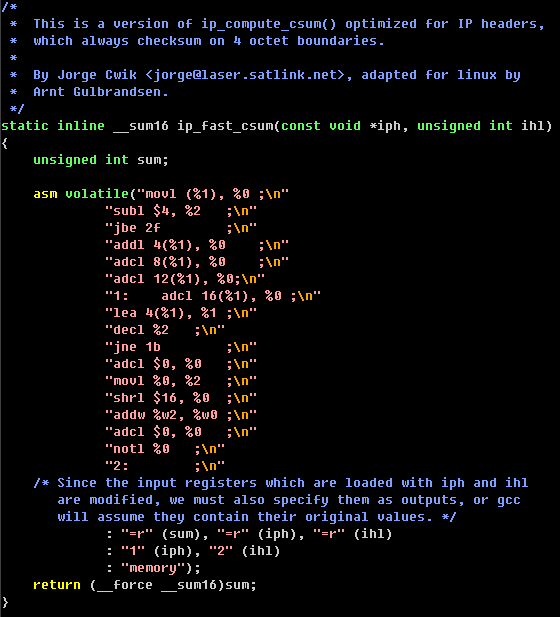Click the 'jne 1b' instruction
Viewport: 560px width, 617px height.
tap(137, 347)
